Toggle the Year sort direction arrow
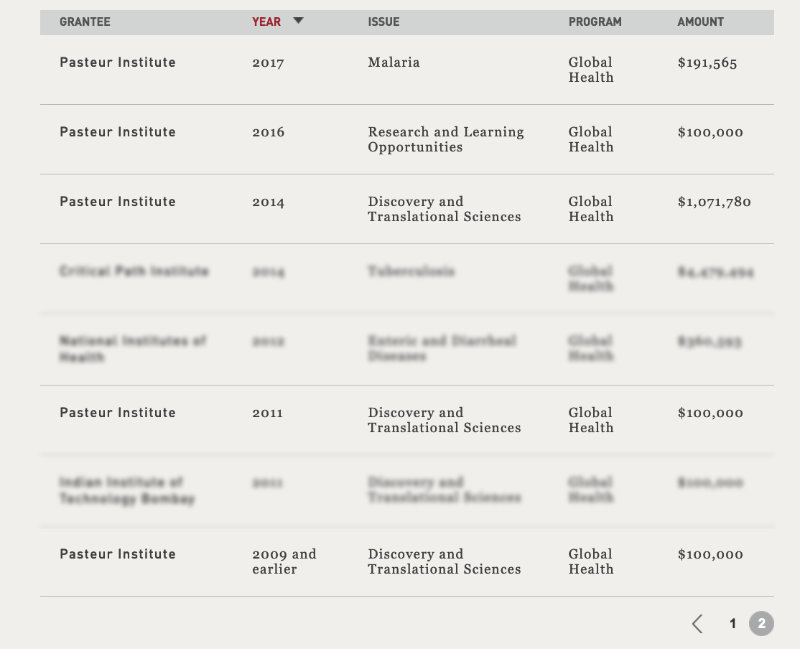Image resolution: width=800 pixels, height=649 pixels. pos(298,21)
